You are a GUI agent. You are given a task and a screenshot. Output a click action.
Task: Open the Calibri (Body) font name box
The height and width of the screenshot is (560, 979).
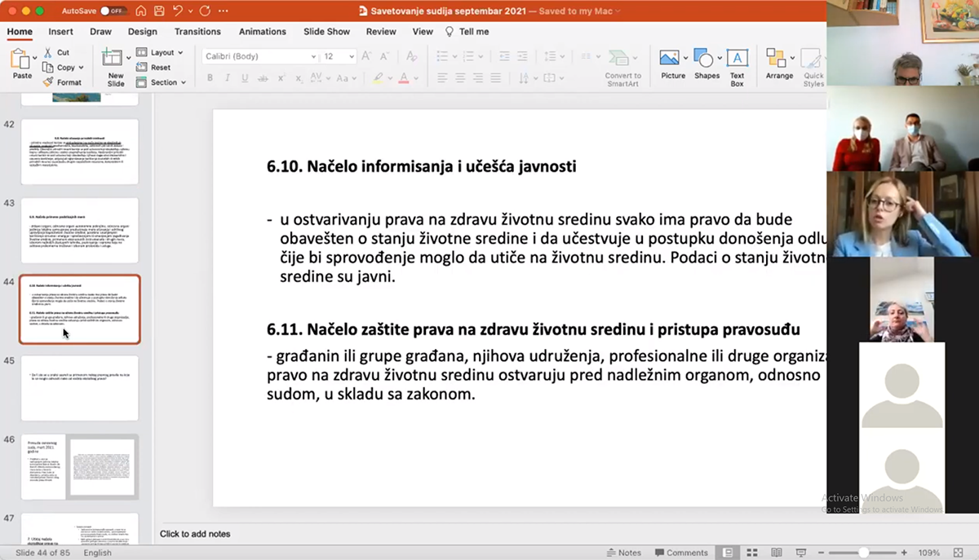tap(260, 56)
